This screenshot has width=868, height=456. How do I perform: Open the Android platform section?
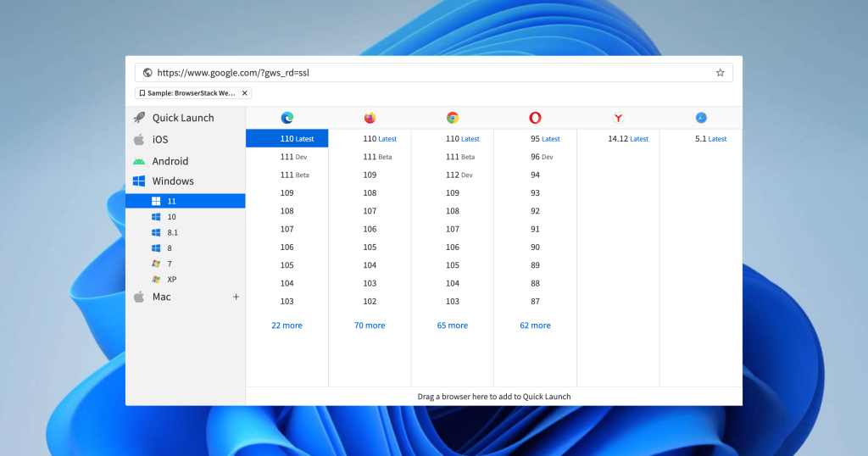tap(170, 161)
